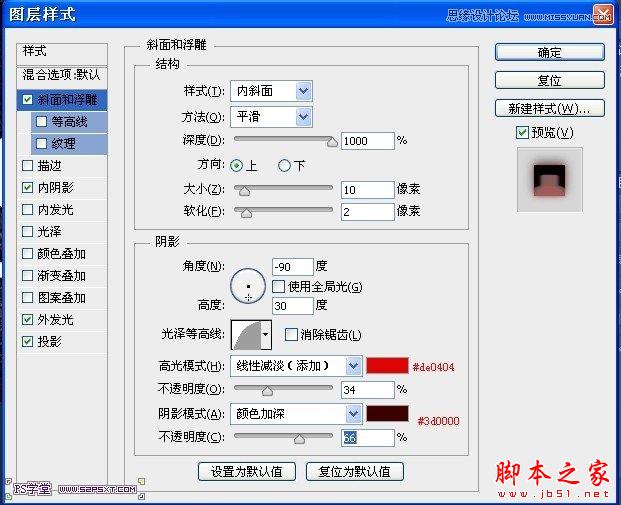Enable the 图案叠加 checkbox
621x505 pixels.
coord(27,297)
